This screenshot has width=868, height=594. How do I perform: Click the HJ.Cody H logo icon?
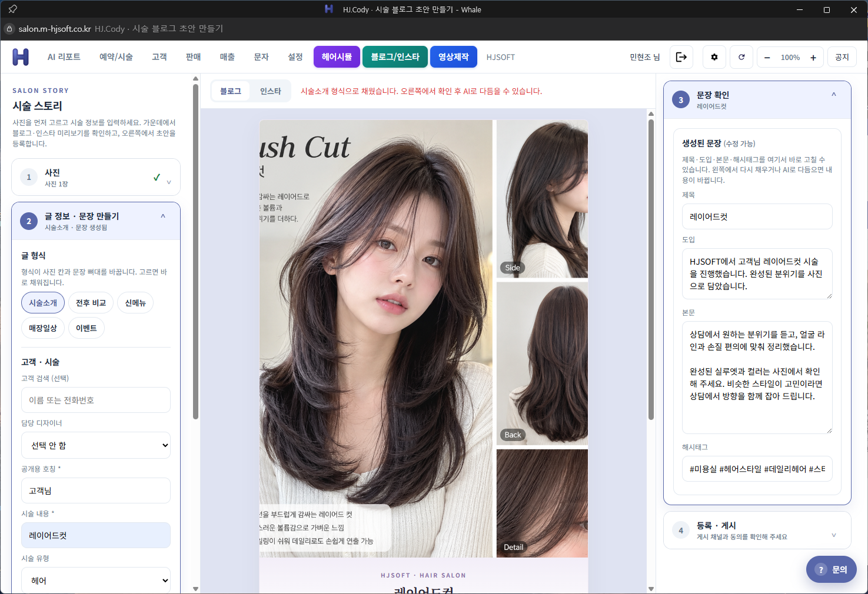pyautogui.click(x=21, y=57)
